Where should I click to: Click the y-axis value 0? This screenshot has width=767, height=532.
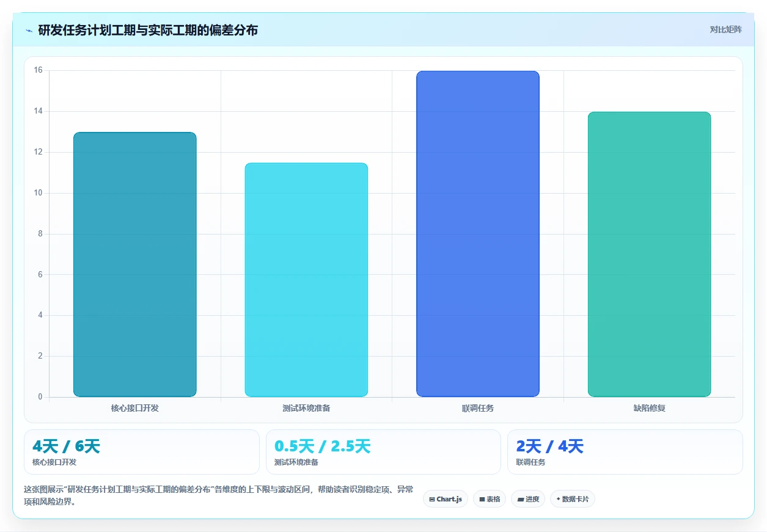click(x=40, y=397)
